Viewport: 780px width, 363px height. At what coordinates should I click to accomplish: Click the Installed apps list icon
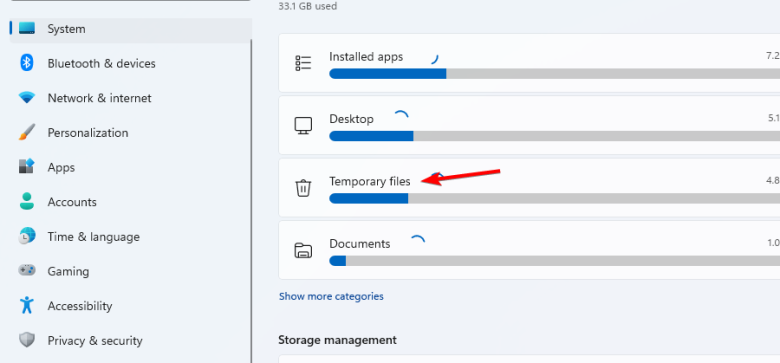tap(303, 63)
